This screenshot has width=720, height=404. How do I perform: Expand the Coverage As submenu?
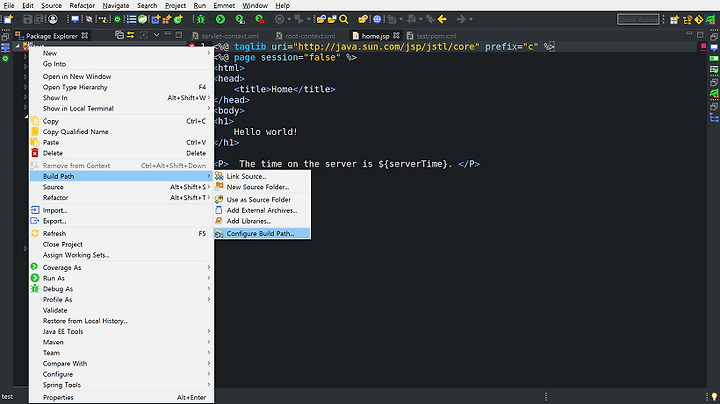point(122,267)
